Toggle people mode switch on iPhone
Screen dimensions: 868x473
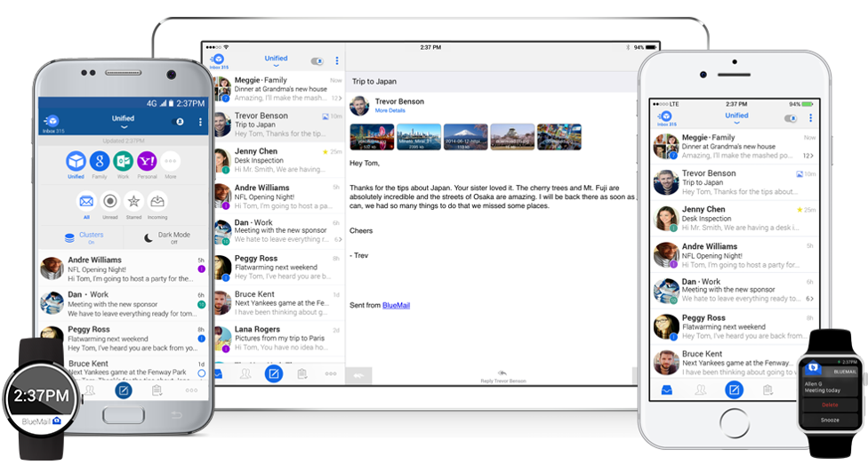point(791,118)
